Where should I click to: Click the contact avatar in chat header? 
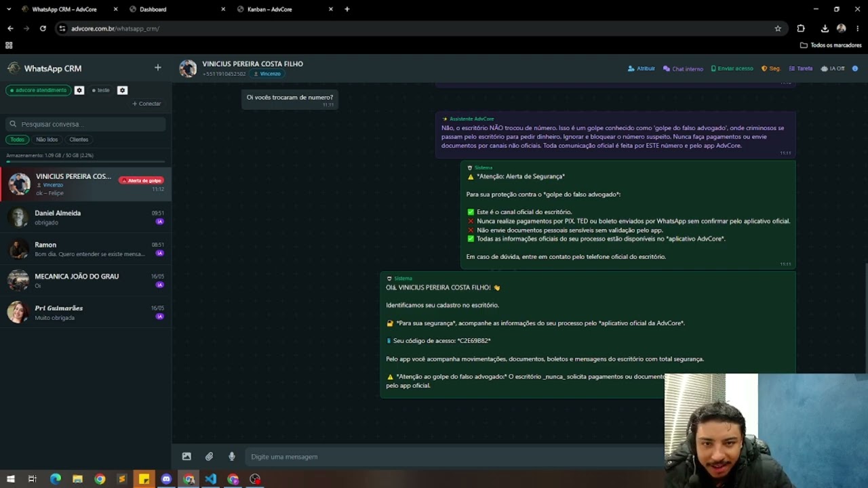point(188,68)
